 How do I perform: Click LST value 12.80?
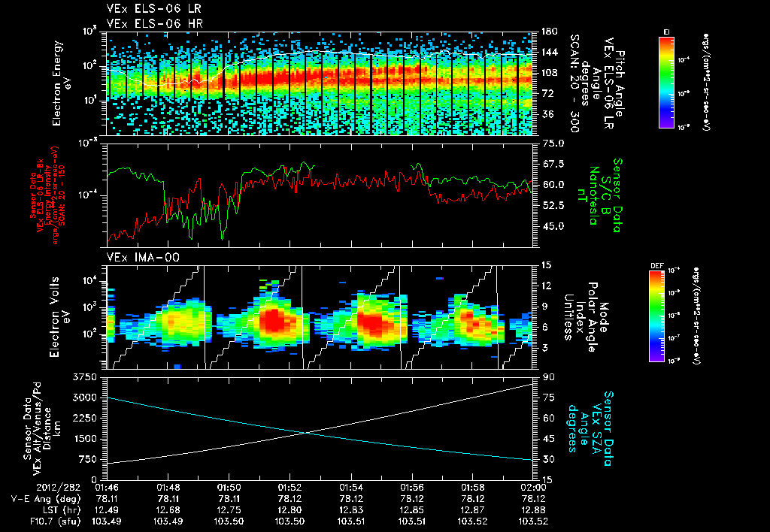click(290, 510)
